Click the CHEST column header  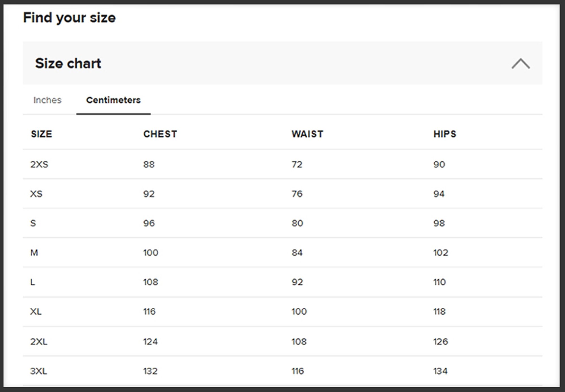coord(160,134)
